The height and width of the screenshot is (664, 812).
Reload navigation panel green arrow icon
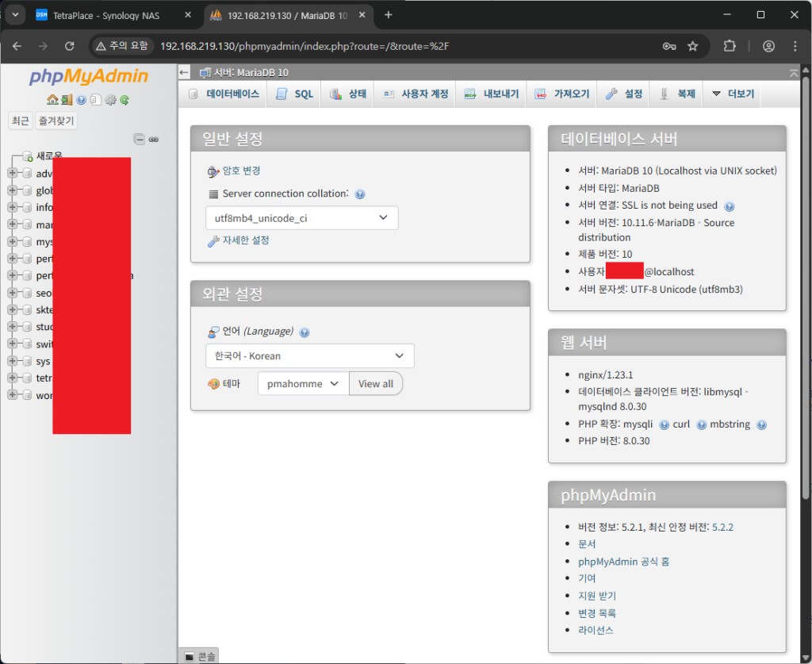pos(124,100)
